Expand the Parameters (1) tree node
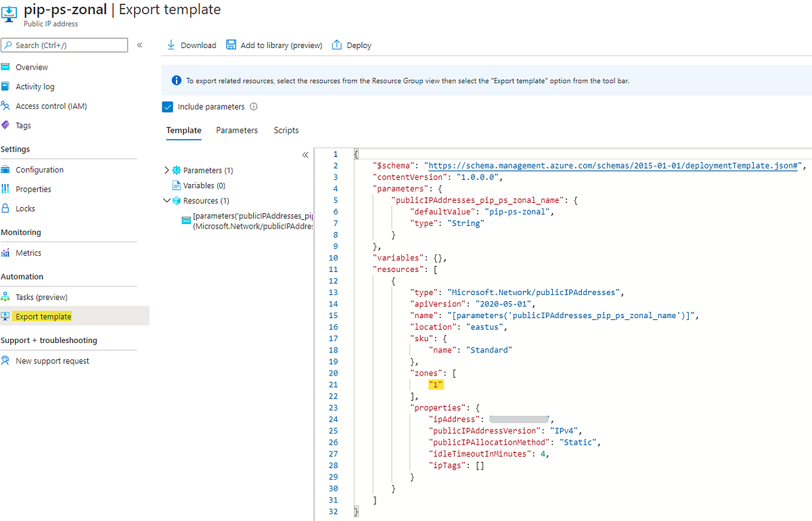 [167, 171]
